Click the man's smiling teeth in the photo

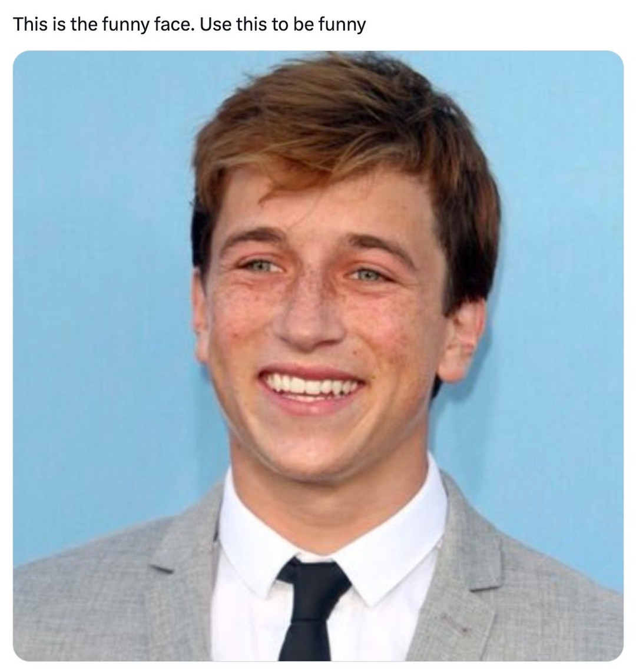[312, 383]
